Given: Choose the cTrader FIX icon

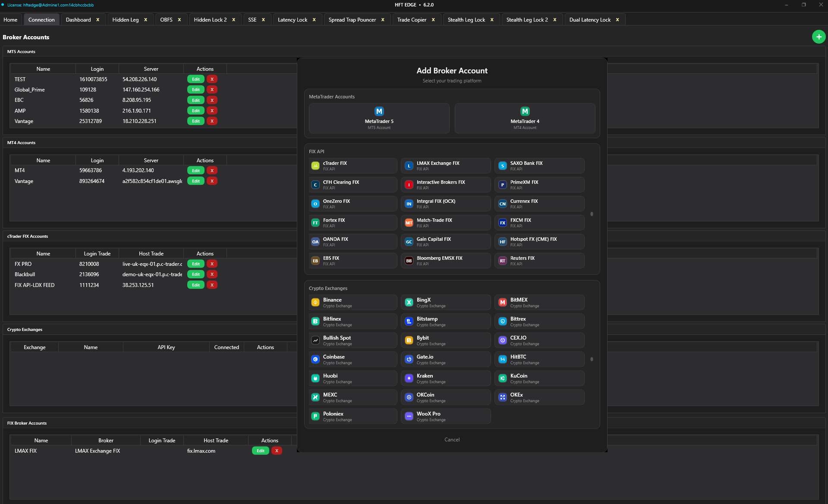Looking at the screenshot, I should point(315,166).
